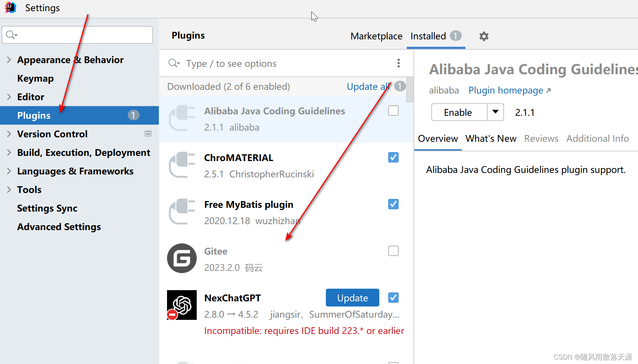Click the Gitee plugin logo
This screenshot has height=364, width=638.
[182, 258]
